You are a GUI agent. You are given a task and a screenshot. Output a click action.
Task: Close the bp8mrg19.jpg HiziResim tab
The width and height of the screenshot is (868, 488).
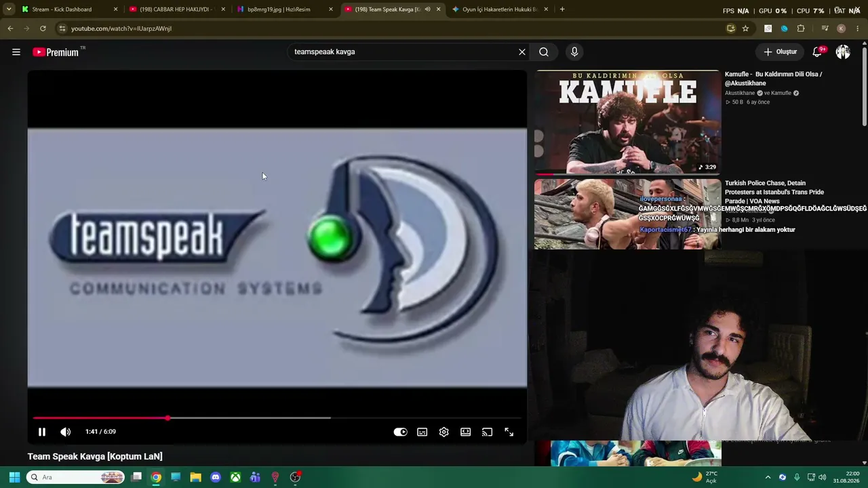point(331,9)
